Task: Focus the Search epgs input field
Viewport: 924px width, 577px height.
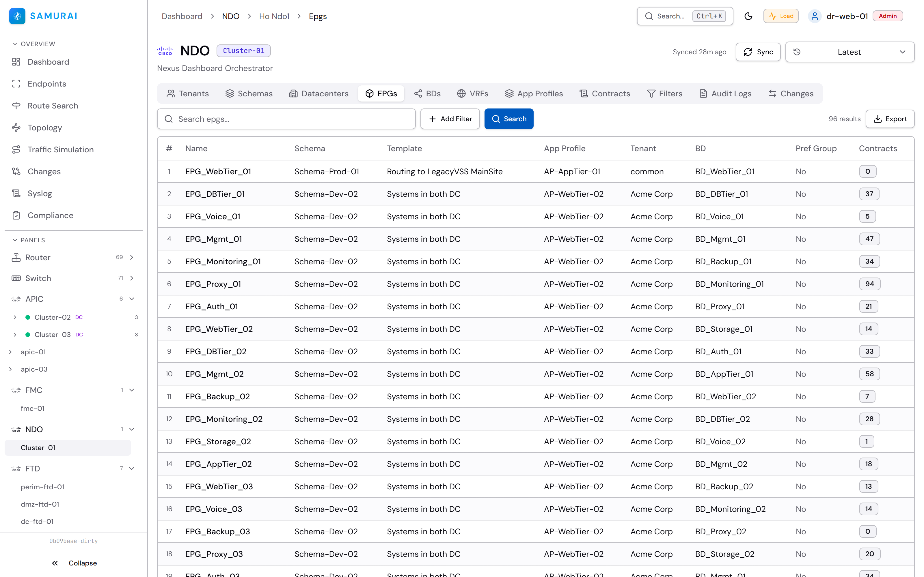Action: click(x=286, y=119)
